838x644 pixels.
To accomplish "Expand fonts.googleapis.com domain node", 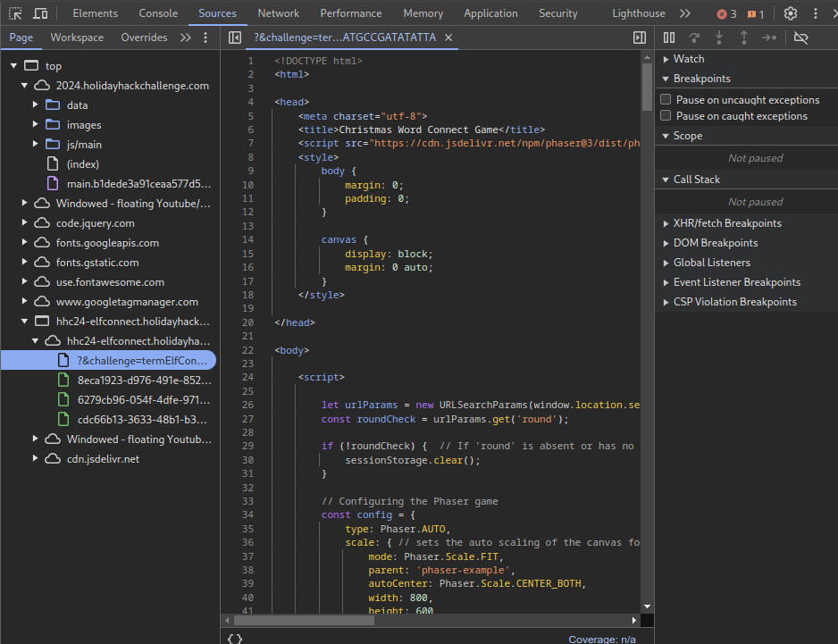I will 24,243.
